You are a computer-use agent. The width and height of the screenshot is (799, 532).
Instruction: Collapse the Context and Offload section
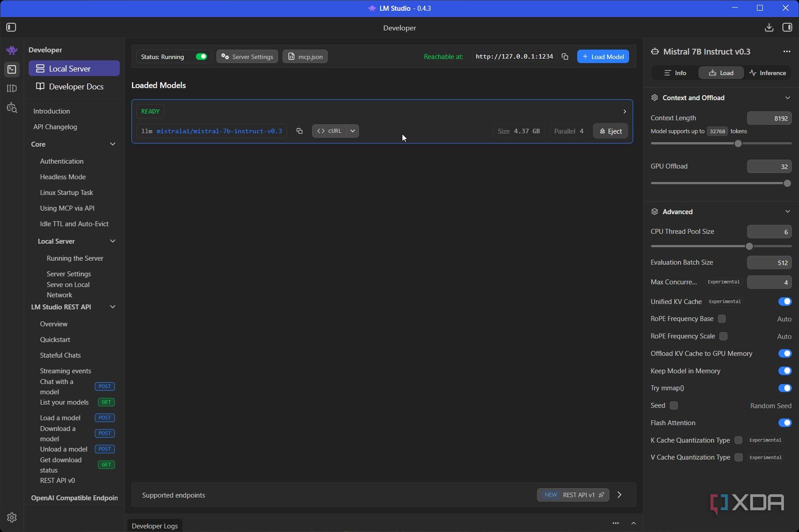[x=787, y=98]
